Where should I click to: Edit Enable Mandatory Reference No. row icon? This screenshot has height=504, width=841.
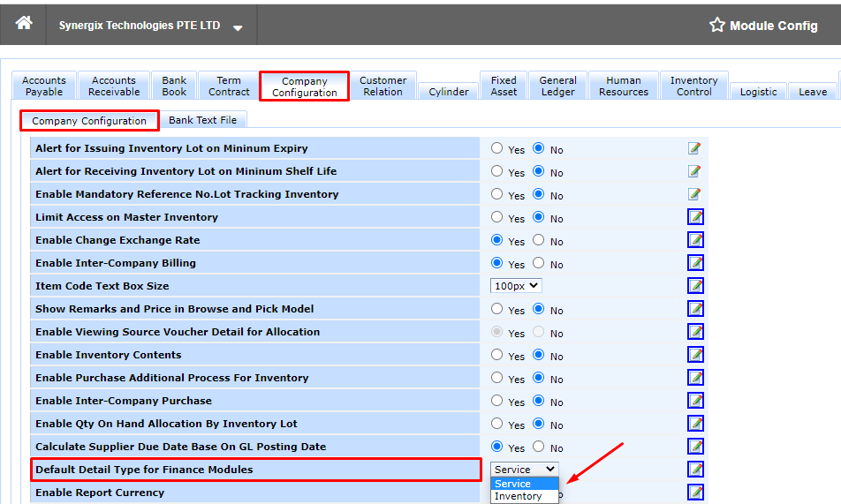click(694, 194)
